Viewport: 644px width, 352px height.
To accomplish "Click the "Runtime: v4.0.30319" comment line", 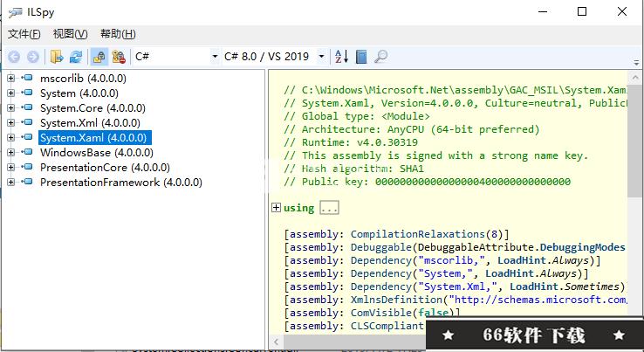I will pos(350,142).
